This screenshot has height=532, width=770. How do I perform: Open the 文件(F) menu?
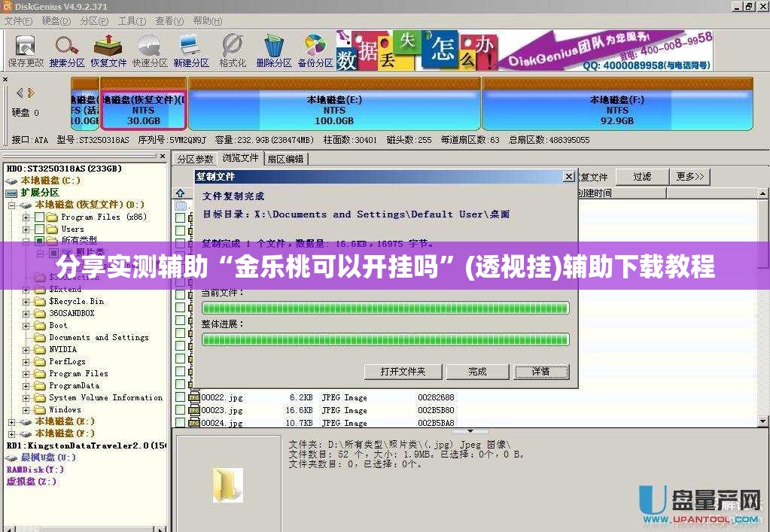point(18,21)
